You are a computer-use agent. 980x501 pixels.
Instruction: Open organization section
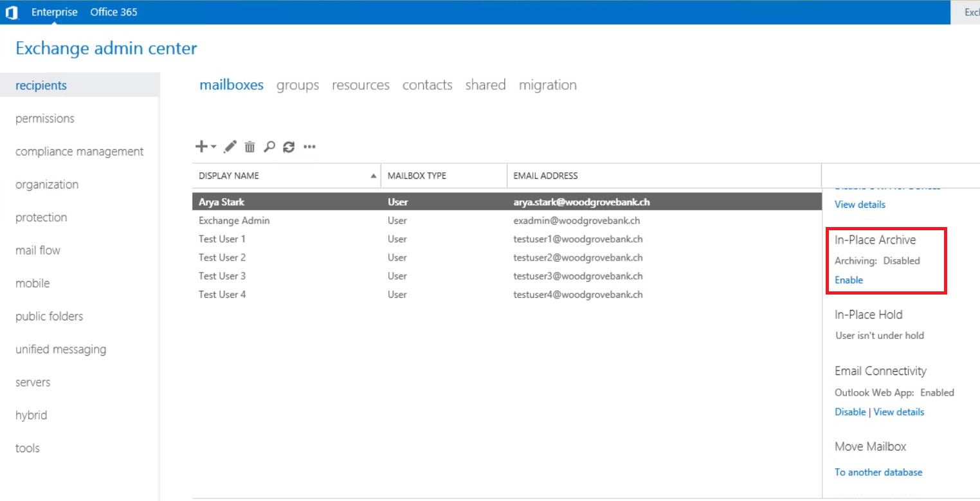coord(47,185)
